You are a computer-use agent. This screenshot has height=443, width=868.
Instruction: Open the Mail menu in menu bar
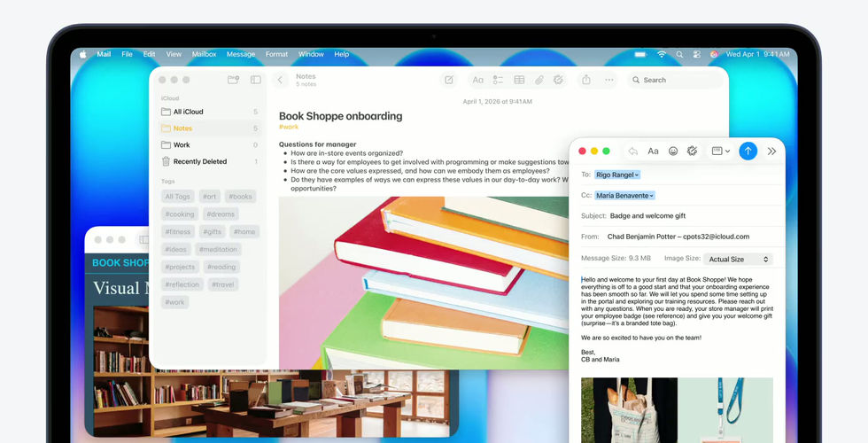[105, 54]
